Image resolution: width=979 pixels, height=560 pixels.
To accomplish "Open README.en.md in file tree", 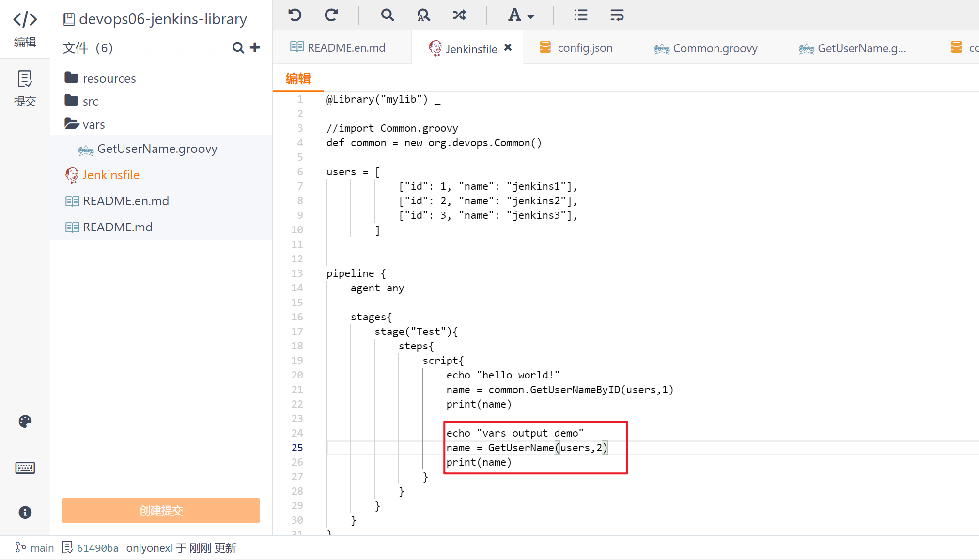I will (x=117, y=201).
